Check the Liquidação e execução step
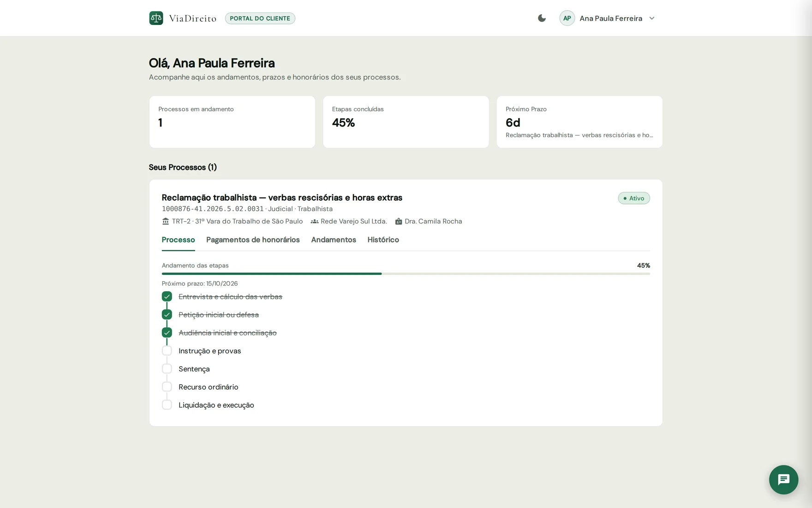Viewport: 812px width, 508px height. (167, 405)
